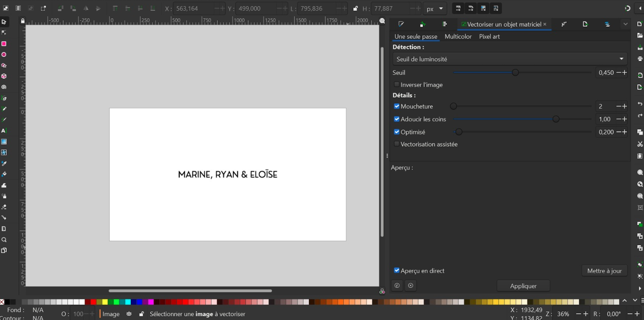Select the Selector arrow tool

(4, 22)
